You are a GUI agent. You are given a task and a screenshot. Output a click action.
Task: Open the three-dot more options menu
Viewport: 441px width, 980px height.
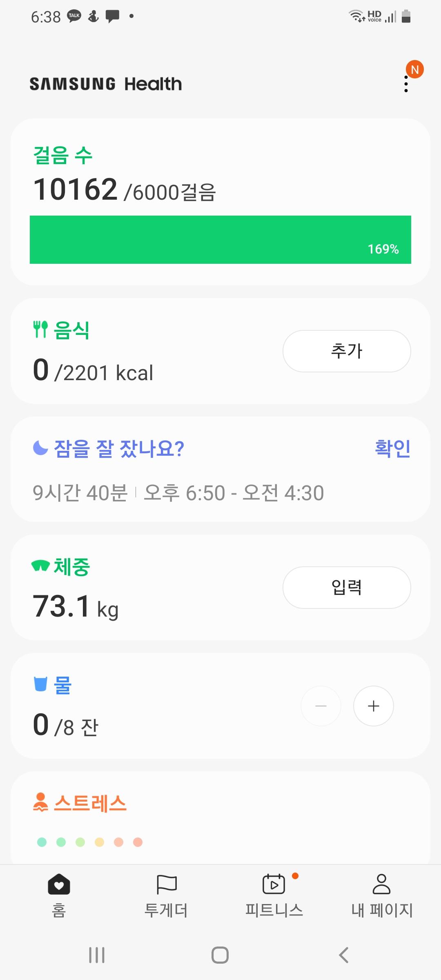click(406, 84)
